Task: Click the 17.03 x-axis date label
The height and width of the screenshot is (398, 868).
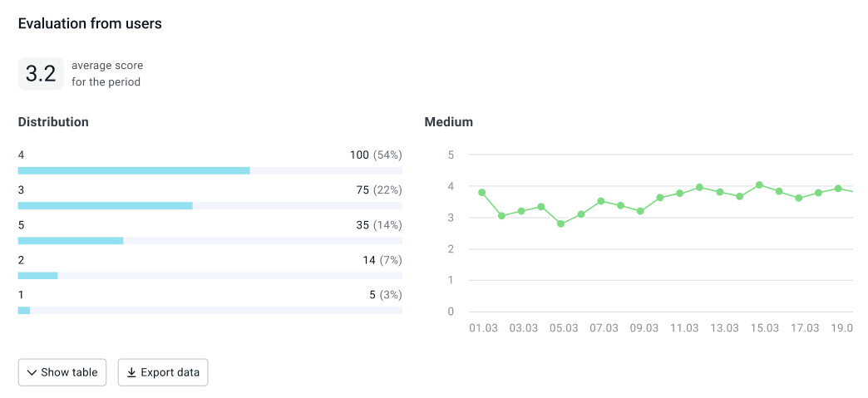Action: 804,328
